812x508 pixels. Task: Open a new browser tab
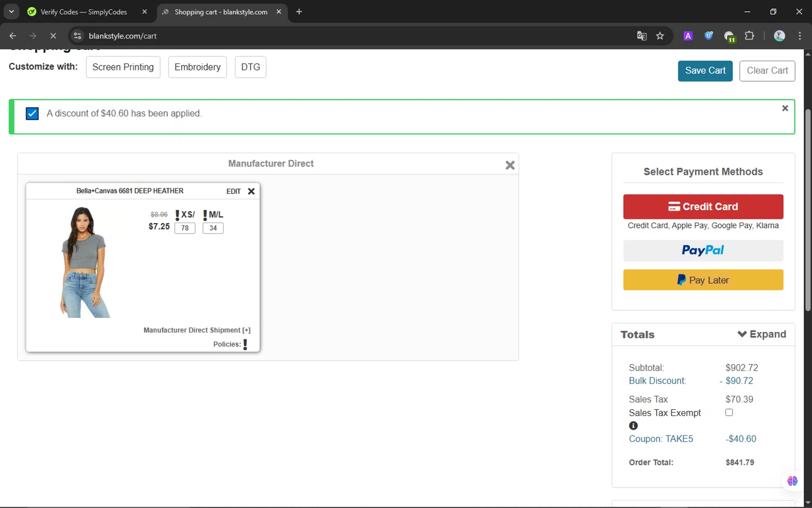[299, 12]
